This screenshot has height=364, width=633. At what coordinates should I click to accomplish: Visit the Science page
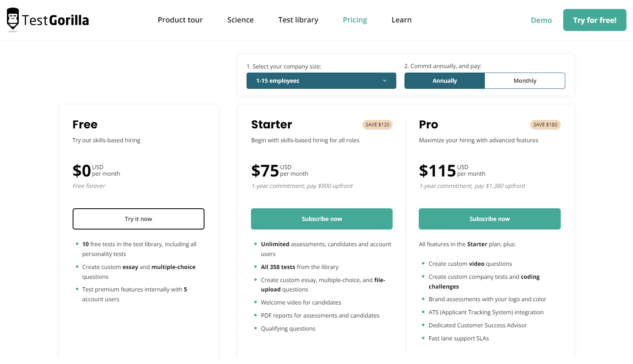point(240,20)
